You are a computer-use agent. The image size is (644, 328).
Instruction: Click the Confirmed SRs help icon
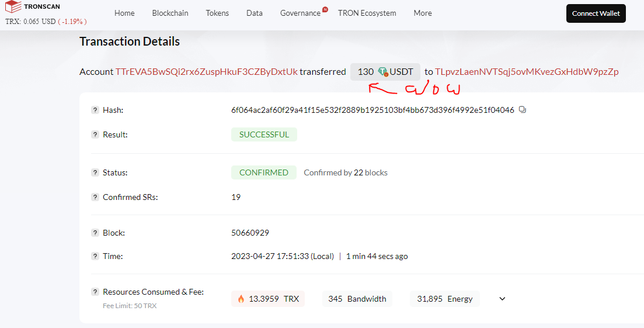(95, 197)
